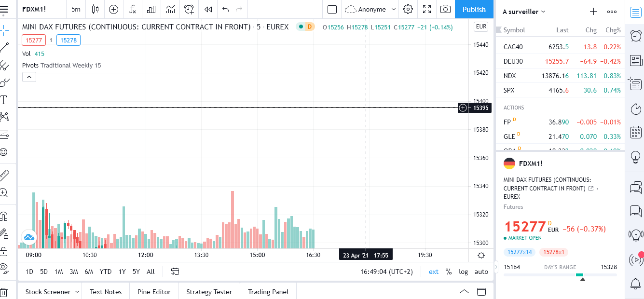Switch to the Pine Editor tab
The height and width of the screenshot is (299, 644).
(x=154, y=292)
